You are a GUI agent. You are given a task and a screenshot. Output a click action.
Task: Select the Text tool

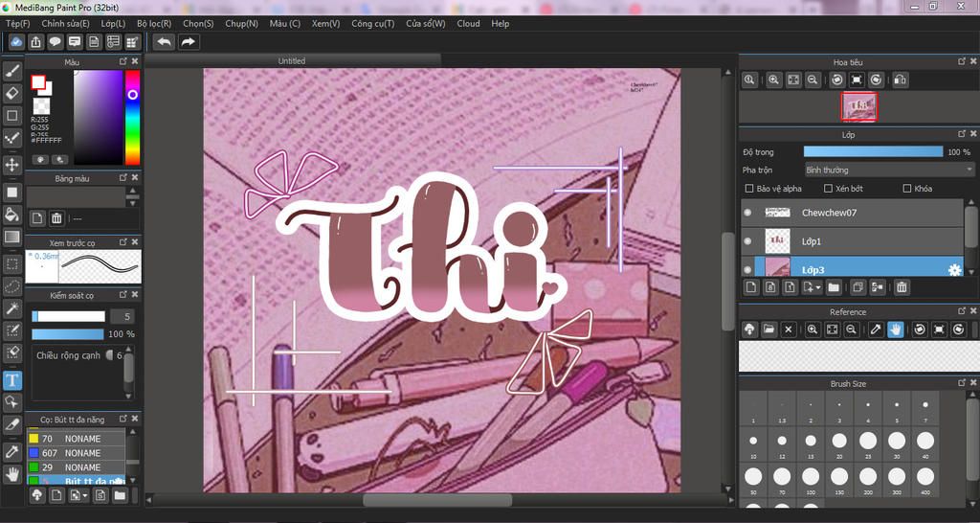pyautogui.click(x=11, y=379)
